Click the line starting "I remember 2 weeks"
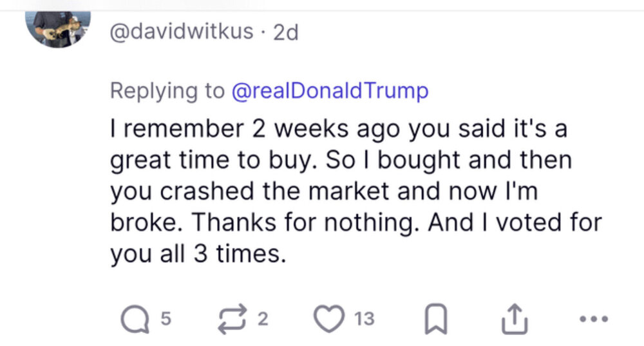Image resolution: width=644 pixels, height=346 pixels. [x=339, y=128]
